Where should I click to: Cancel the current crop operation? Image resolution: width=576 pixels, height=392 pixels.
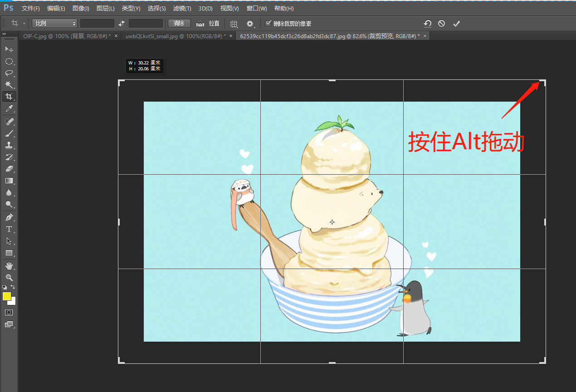441,24
